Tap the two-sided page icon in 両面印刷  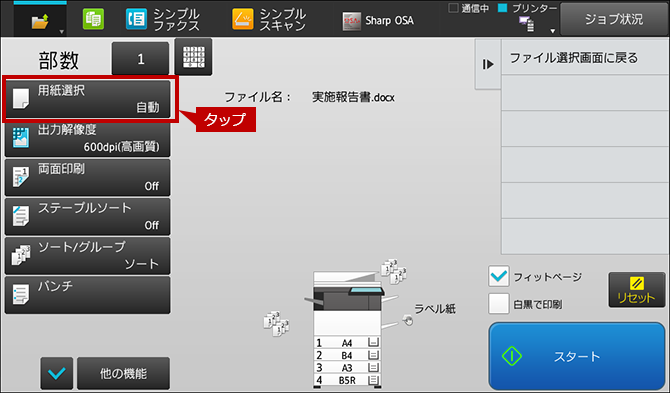click(x=21, y=177)
